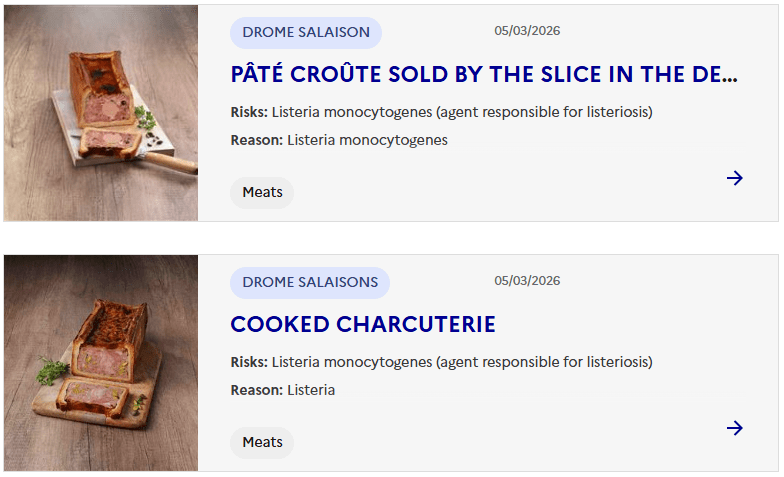Click the Meats tag on the first card

click(262, 192)
